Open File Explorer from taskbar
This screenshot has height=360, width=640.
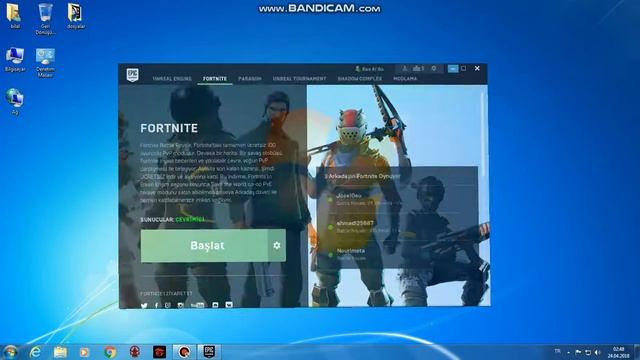pos(60,352)
